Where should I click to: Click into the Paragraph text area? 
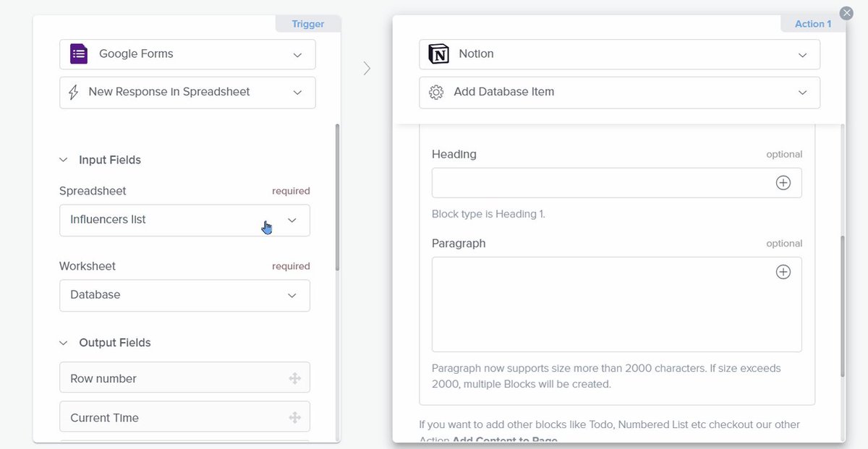point(616,304)
